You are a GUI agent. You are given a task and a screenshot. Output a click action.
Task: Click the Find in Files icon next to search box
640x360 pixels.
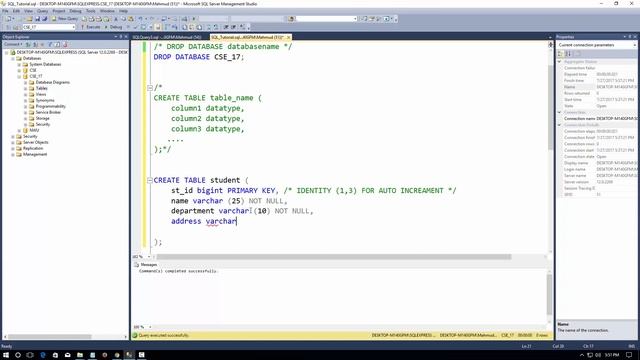tap(291, 19)
